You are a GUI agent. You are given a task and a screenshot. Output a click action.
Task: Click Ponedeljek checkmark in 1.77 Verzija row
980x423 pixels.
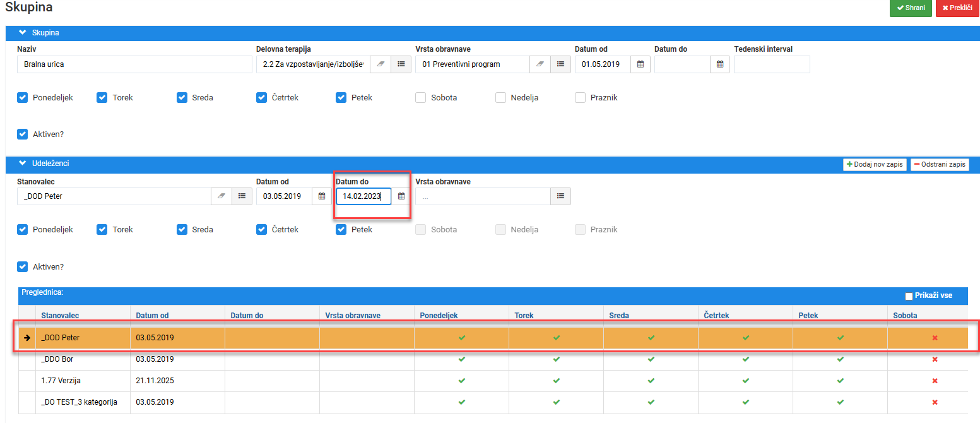tap(461, 381)
